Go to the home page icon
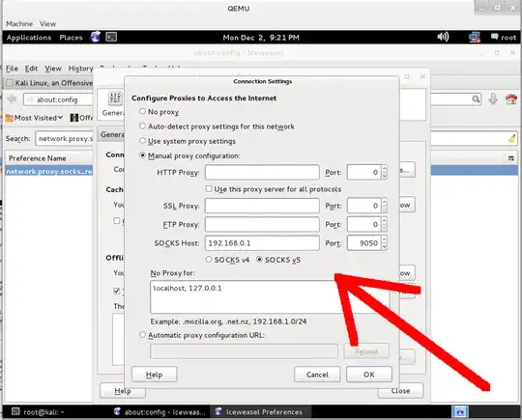The height and width of the screenshot is (420, 522). tap(511, 99)
